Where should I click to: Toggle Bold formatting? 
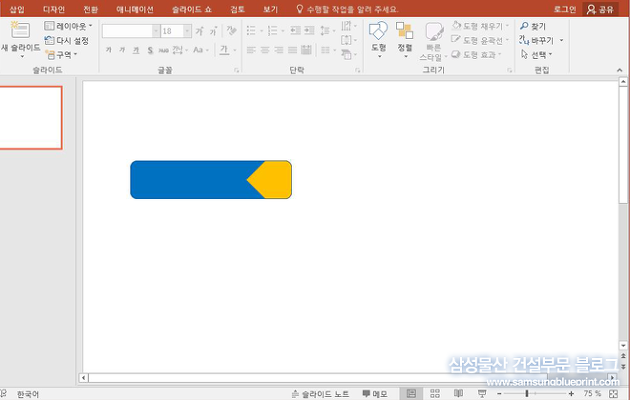click(x=108, y=50)
